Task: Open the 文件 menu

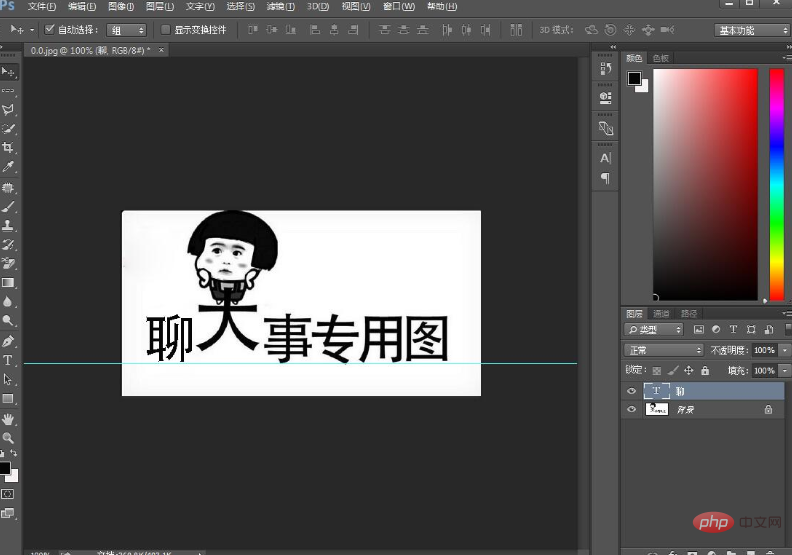Action: pos(41,7)
